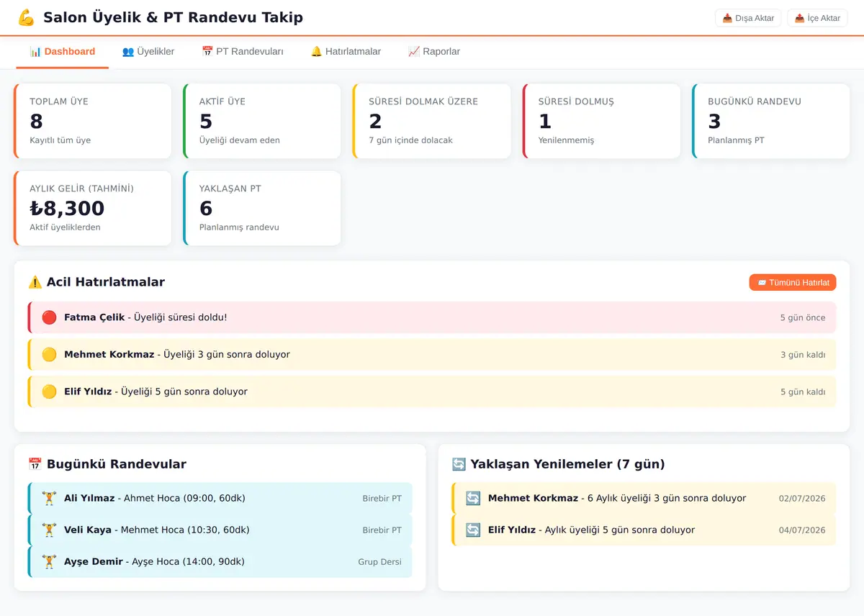Go to the Hatırlatmalar tab
The image size is (864, 616).
pyautogui.click(x=346, y=52)
